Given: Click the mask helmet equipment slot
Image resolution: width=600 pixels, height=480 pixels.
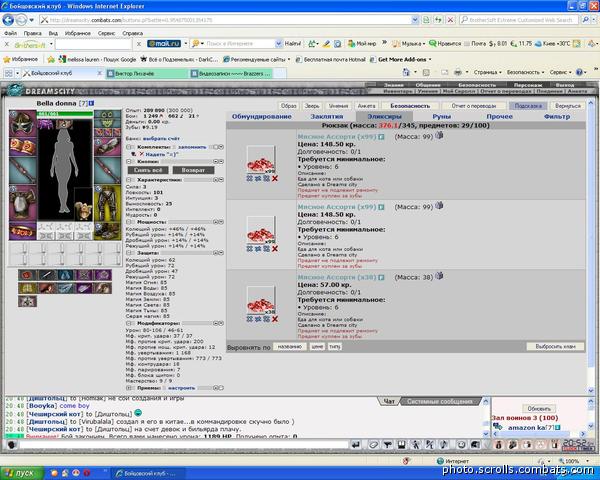Looking at the screenshot, I should point(23,123).
